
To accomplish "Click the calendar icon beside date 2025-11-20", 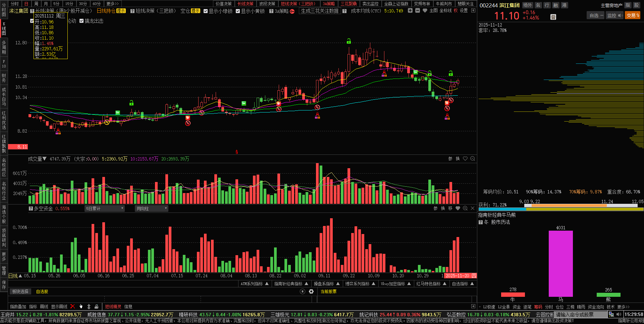I will click(474, 276).
